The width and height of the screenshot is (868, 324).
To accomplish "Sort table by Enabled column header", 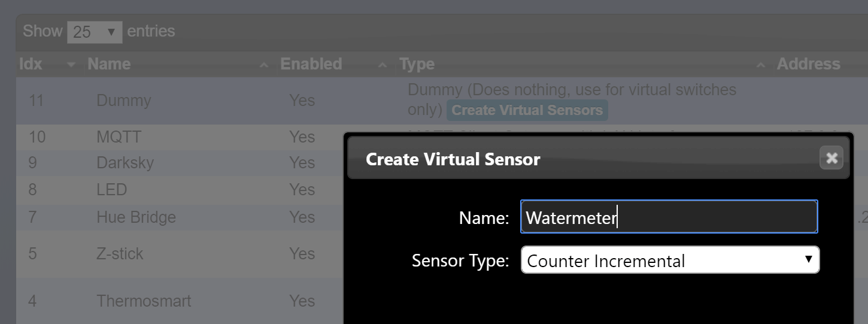I will pyautogui.click(x=311, y=64).
